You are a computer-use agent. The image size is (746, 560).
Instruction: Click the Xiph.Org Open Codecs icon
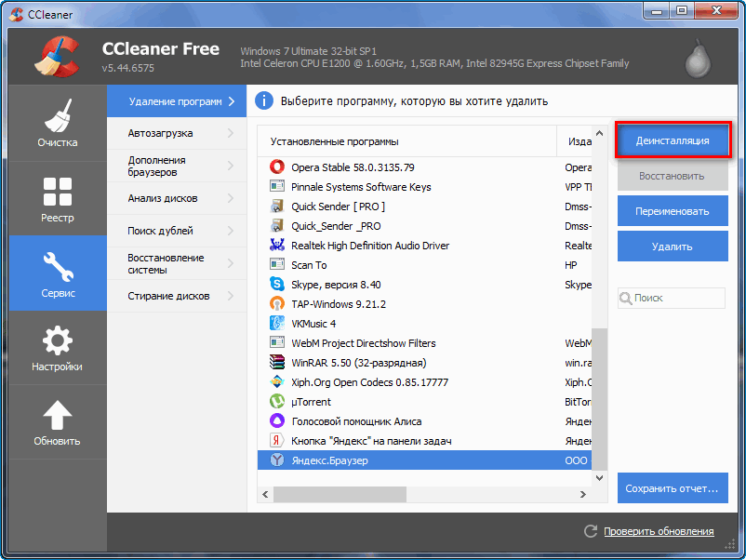pos(277,381)
